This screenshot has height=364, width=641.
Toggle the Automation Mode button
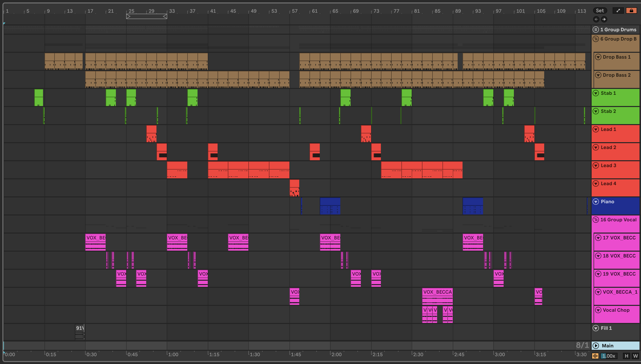618,11
